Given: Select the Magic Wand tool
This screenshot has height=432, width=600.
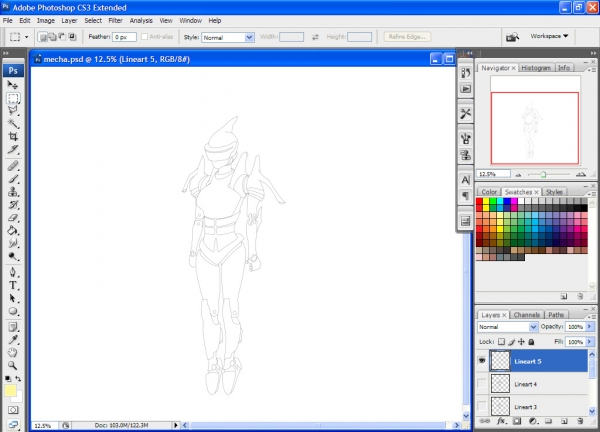Looking at the screenshot, I should (x=13, y=123).
